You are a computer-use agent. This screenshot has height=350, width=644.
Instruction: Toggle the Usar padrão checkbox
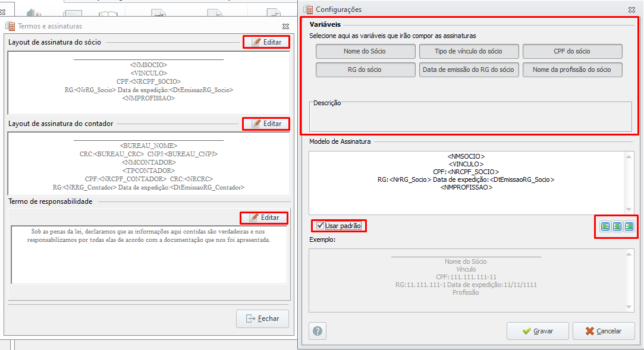pyautogui.click(x=320, y=226)
